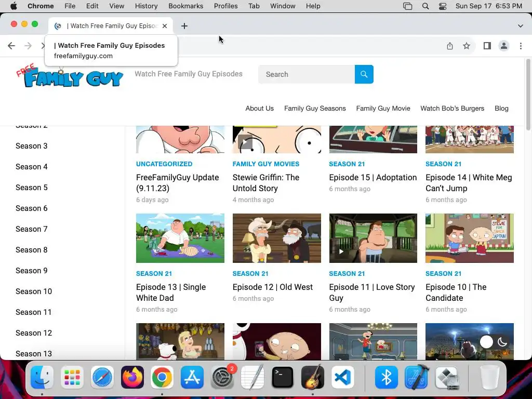Open the View menu
Viewport: 532px width, 399px height.
[x=117, y=6]
